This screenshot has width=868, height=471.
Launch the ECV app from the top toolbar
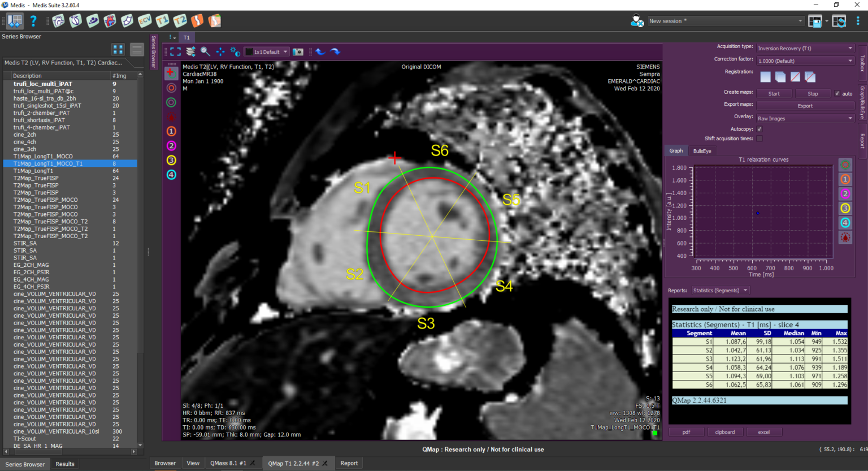pos(145,21)
